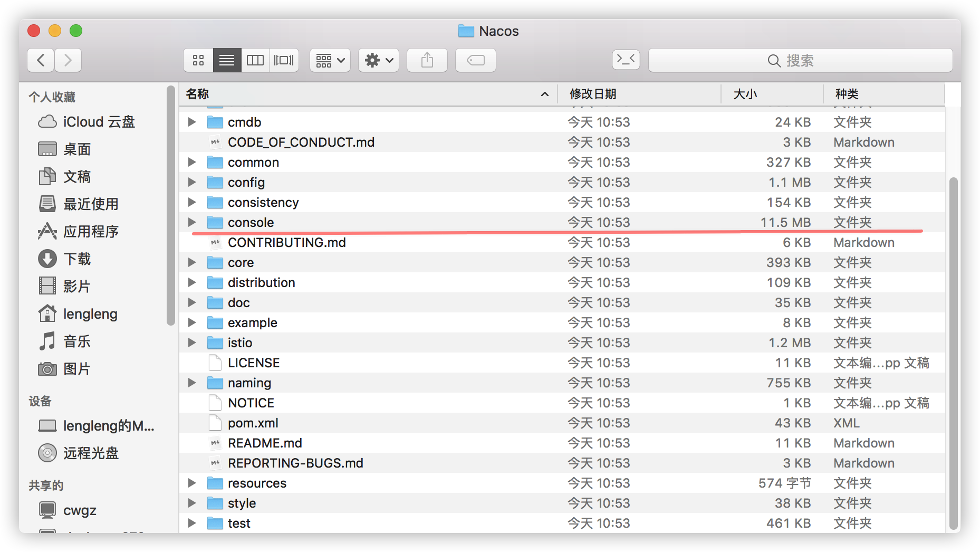The height and width of the screenshot is (552, 980).
Task: Expand the test folder
Action: (x=192, y=523)
